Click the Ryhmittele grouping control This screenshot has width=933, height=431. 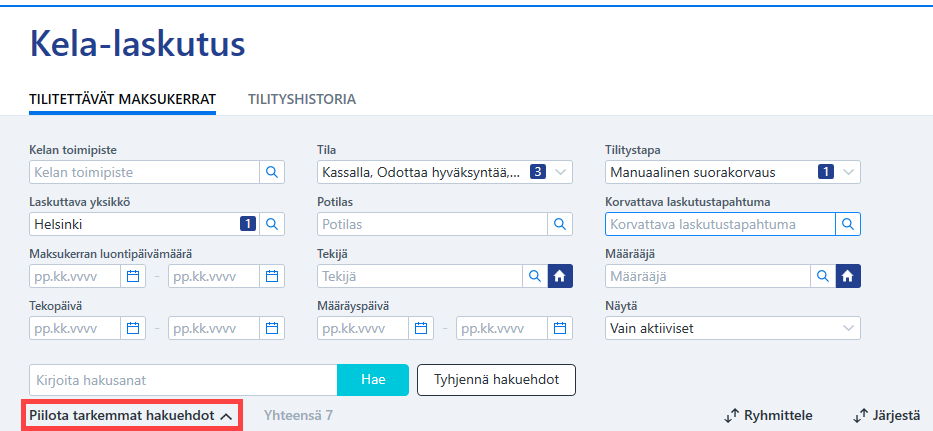[x=768, y=416]
